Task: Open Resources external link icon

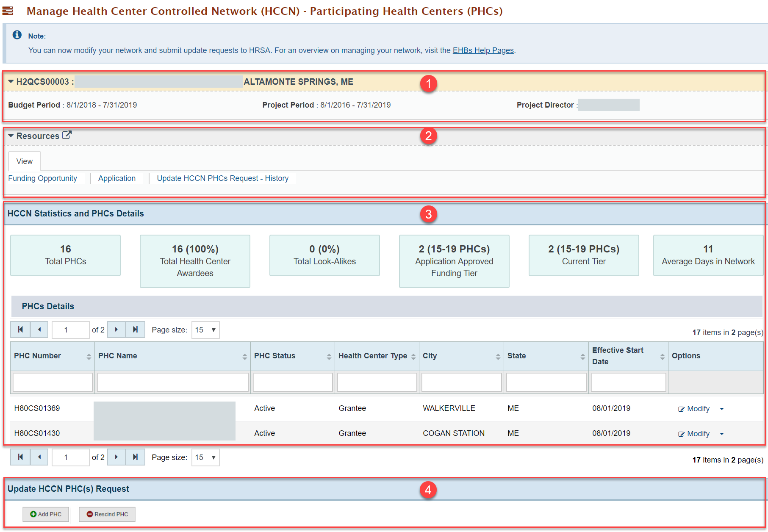Action: click(67, 135)
